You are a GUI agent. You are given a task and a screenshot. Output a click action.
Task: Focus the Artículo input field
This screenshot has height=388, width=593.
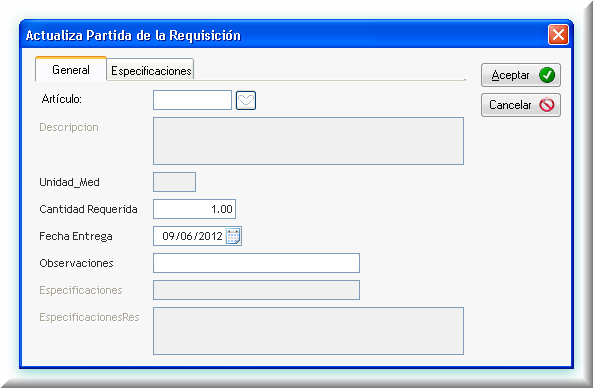point(192,100)
